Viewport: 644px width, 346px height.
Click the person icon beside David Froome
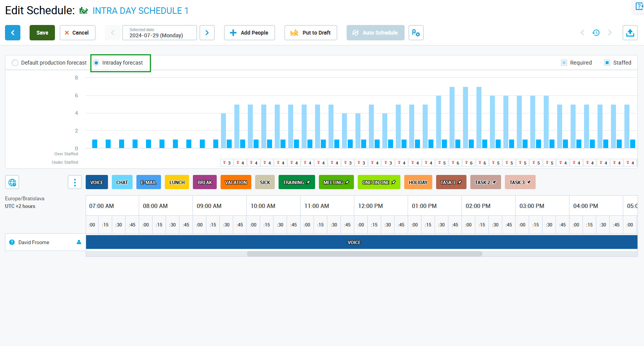(79, 242)
